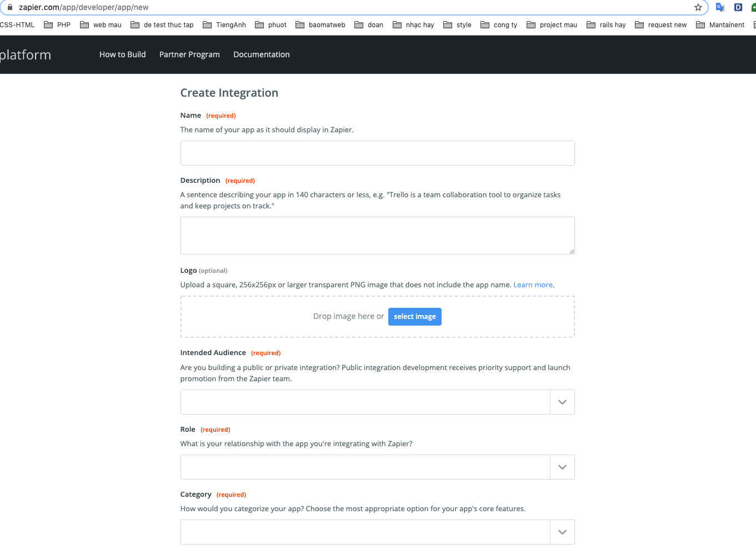This screenshot has width=756, height=549.
Task: Bookmark this page with the star icon
Action: 698,7
